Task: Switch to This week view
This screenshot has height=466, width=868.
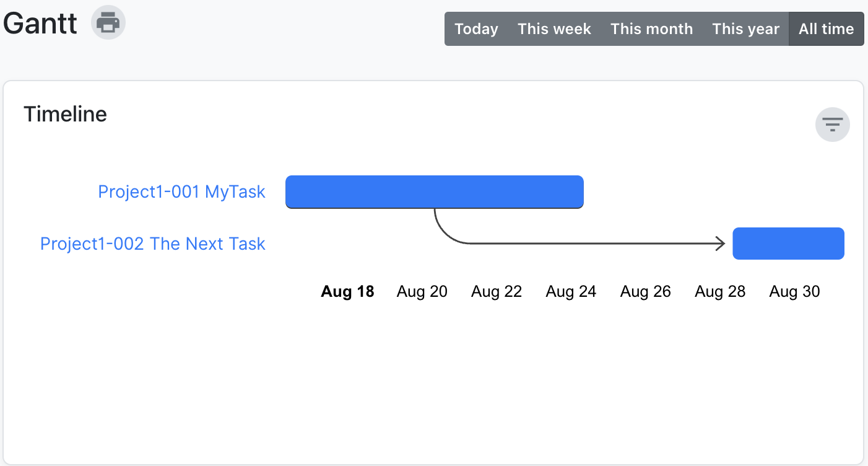Action: [554, 29]
